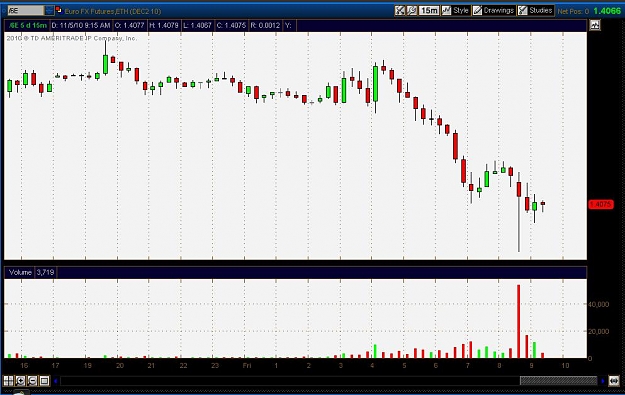625x395 pixels.
Task: Open the symbol selector dropdown arrow
Action: pos(49,11)
